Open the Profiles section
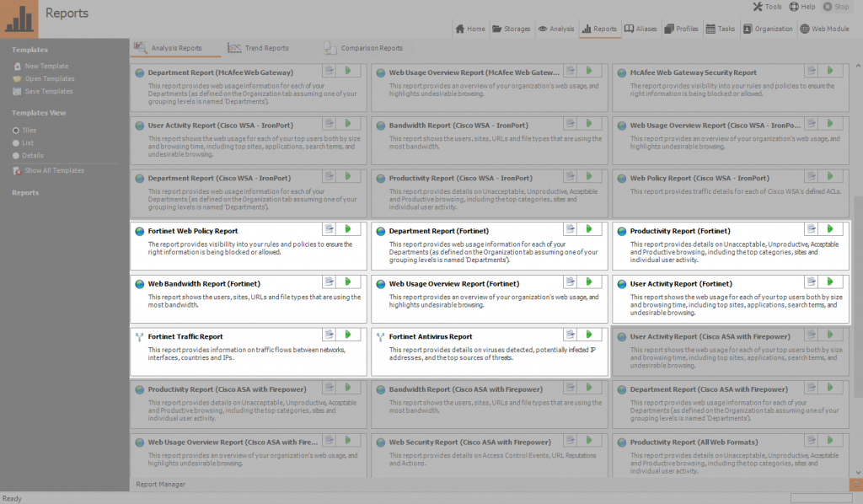Viewport: 863px width, 504px height. click(681, 29)
